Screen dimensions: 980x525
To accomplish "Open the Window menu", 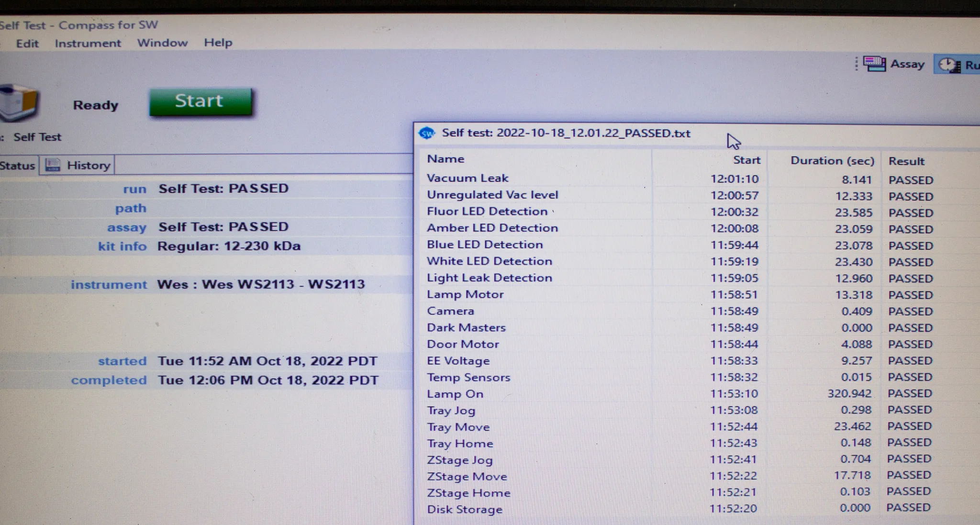I will (x=162, y=43).
